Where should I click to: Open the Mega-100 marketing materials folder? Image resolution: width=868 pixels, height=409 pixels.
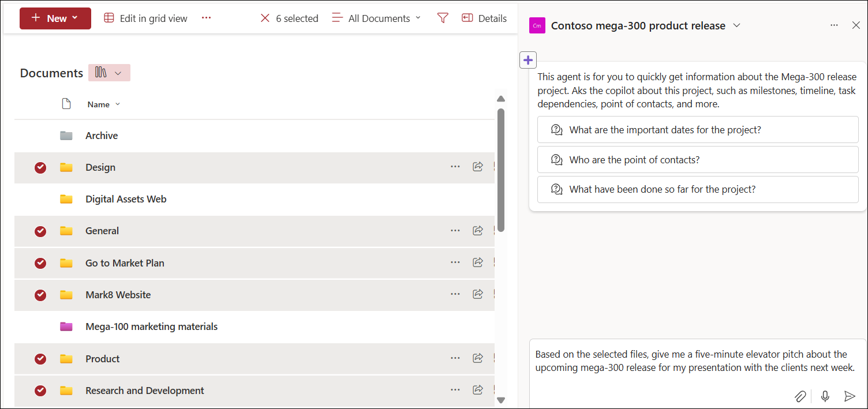[x=151, y=326]
